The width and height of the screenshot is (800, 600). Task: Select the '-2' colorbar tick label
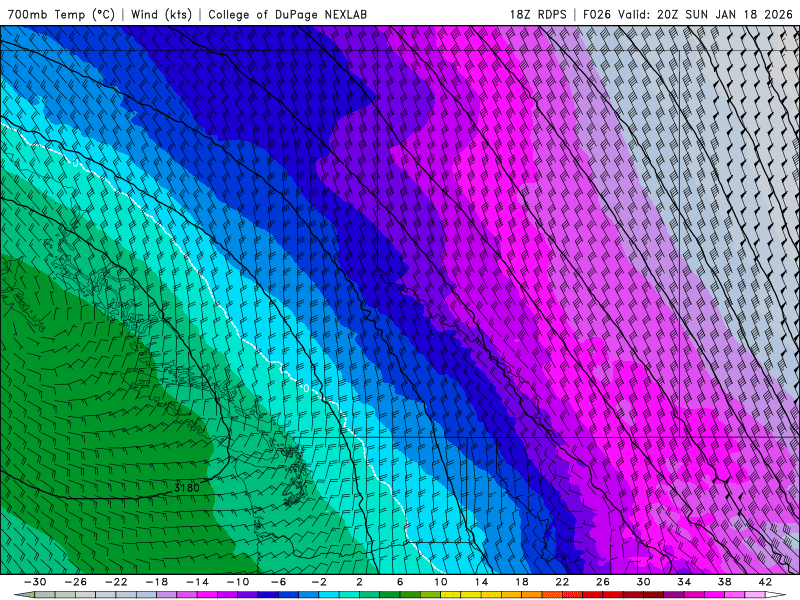319,582
